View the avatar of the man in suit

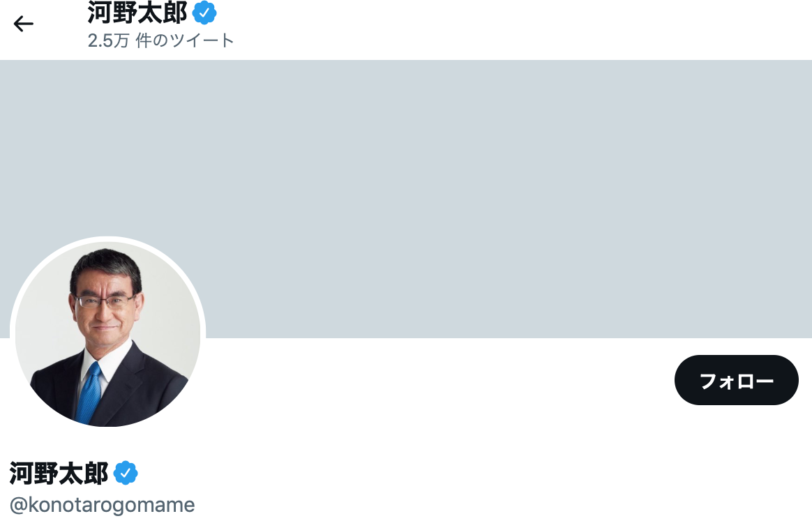pyautogui.click(x=107, y=334)
